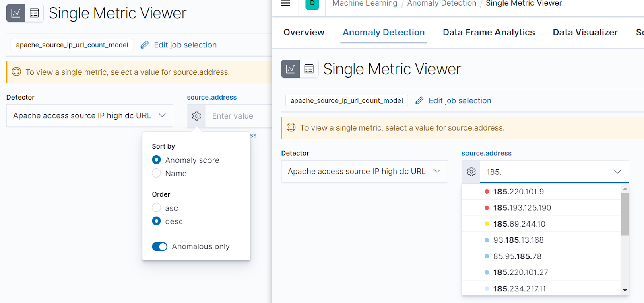Choose asc order radio button
The image size is (644, 303).
pyautogui.click(x=157, y=208)
